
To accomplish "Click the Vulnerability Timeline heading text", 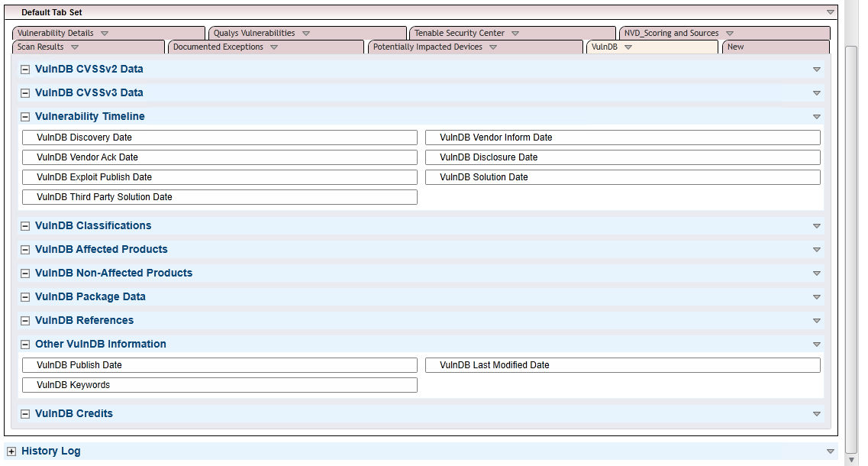I will pyautogui.click(x=89, y=116).
